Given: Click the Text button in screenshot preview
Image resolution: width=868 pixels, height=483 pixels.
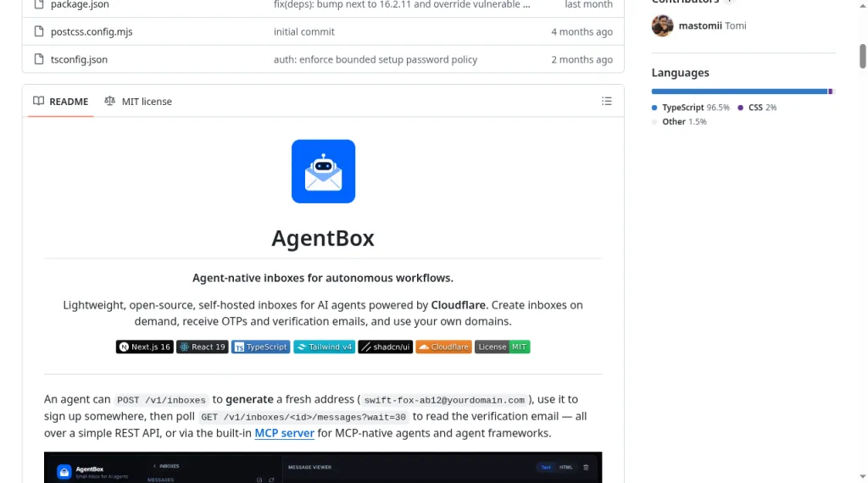Looking at the screenshot, I should click(x=546, y=468).
